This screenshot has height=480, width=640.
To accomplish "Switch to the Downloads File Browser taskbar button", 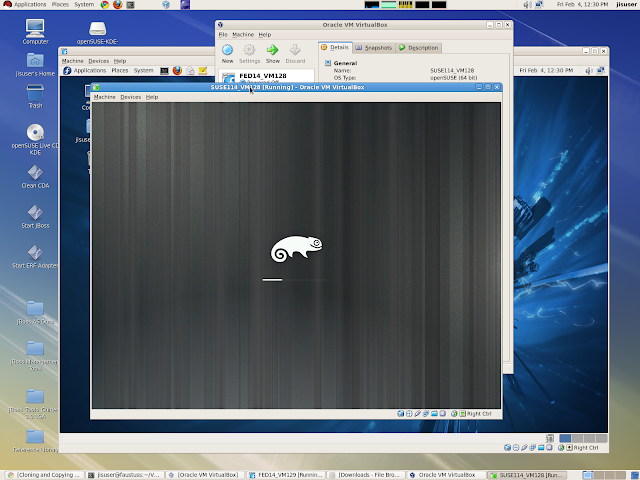I will coord(366,475).
